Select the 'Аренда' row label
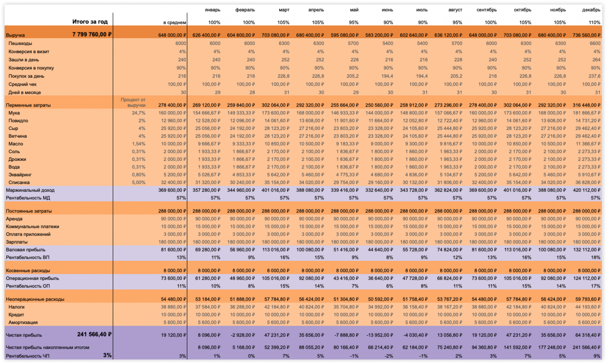This screenshot has width=607, height=364. [x=14, y=219]
